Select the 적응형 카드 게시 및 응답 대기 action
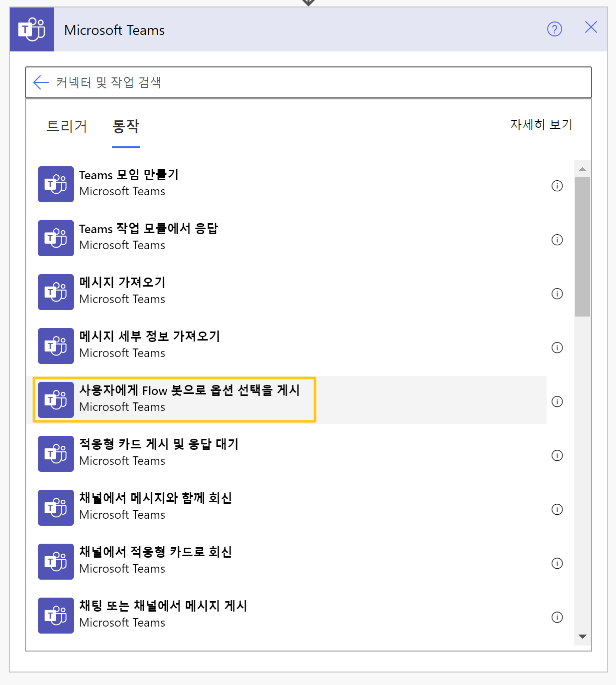Image resolution: width=616 pixels, height=685 pixels. [287, 454]
